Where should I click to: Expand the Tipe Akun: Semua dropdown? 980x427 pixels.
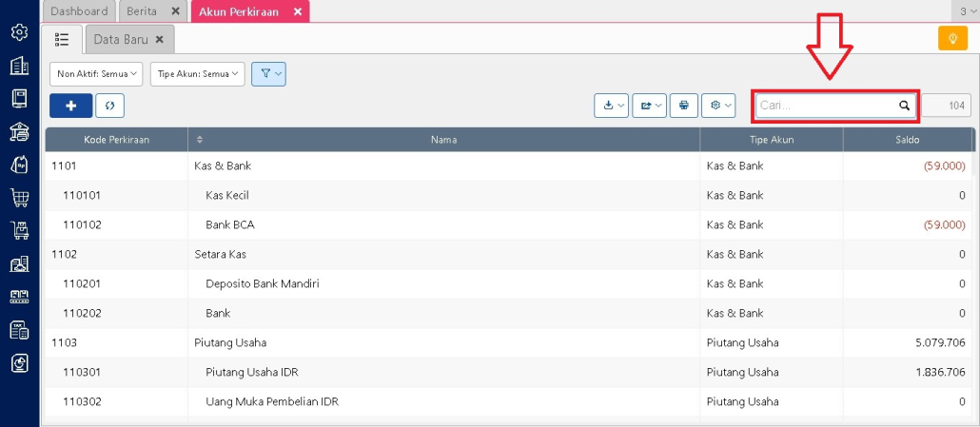point(197,74)
